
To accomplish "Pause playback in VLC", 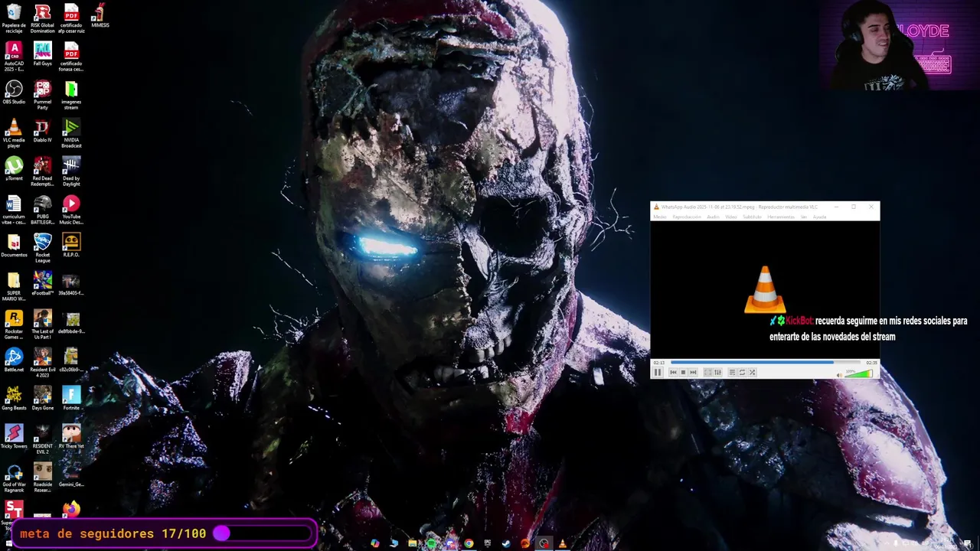I will pyautogui.click(x=658, y=373).
